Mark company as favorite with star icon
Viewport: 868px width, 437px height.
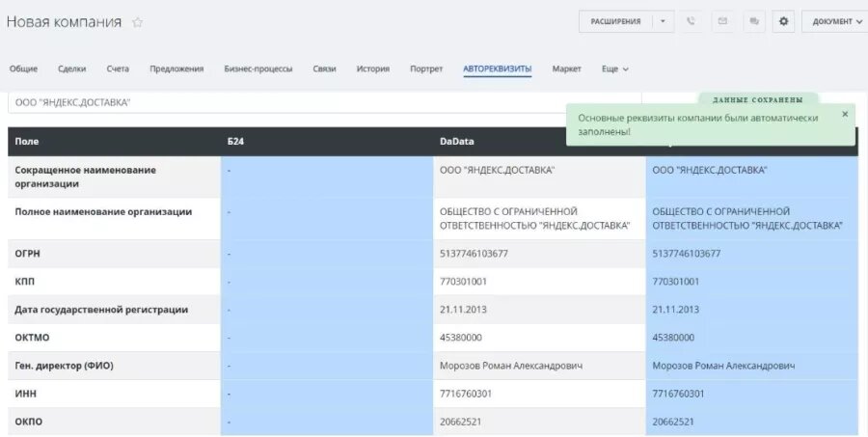click(137, 23)
